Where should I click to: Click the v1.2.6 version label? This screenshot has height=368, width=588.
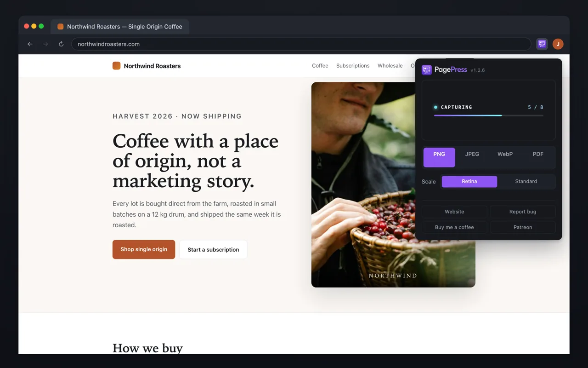pos(478,70)
